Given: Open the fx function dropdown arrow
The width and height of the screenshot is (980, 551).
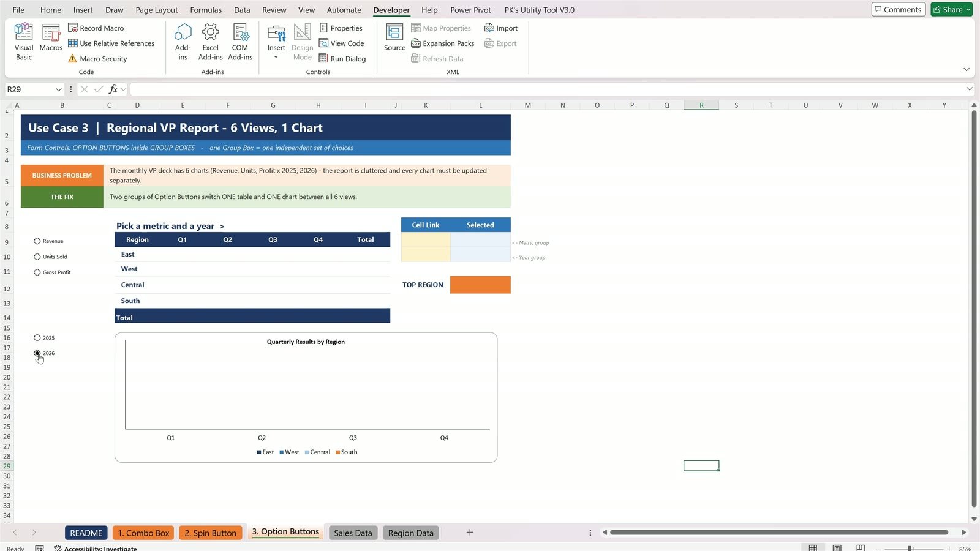Looking at the screenshot, I should tap(123, 89).
